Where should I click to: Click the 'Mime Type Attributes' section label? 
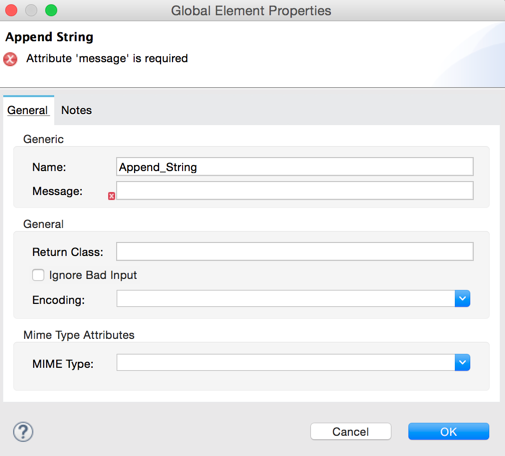pos(79,335)
